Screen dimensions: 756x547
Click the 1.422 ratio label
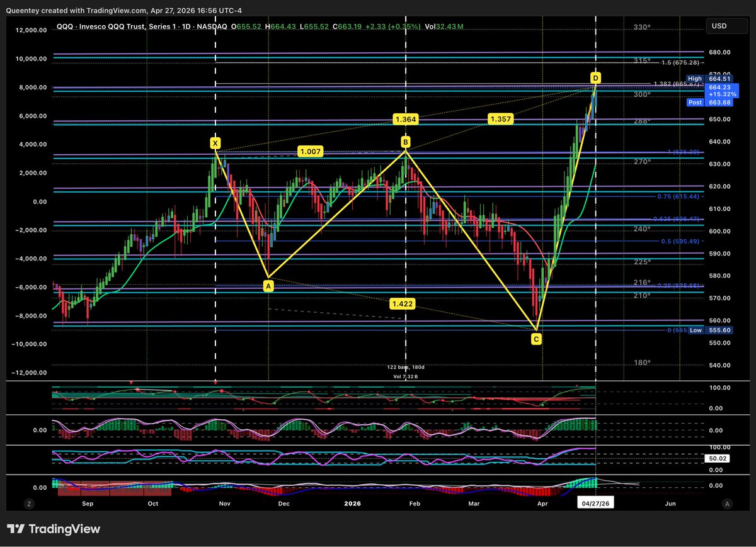(402, 303)
